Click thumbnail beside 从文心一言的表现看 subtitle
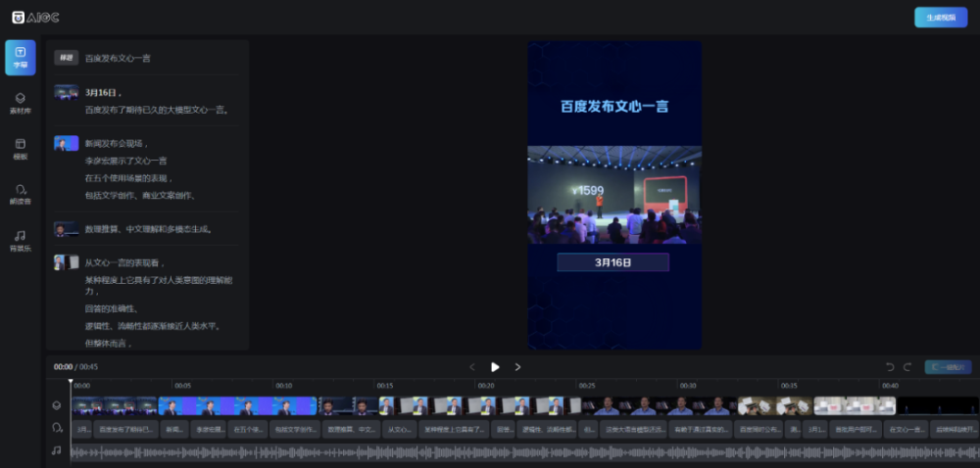980x468 pixels. point(67,262)
